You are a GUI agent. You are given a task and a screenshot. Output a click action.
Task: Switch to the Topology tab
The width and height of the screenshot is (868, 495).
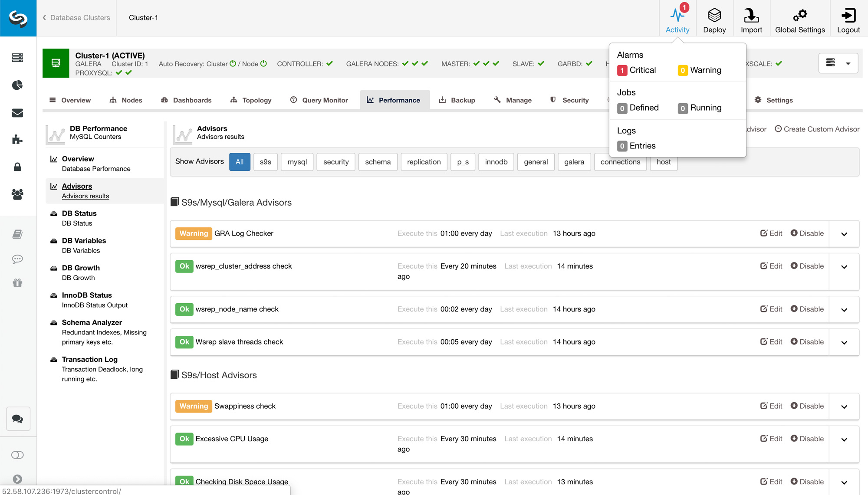coord(251,100)
